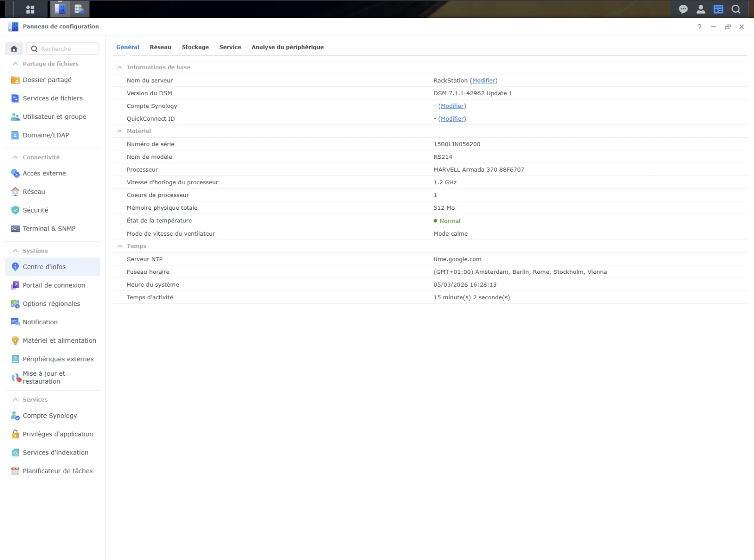Open Matériel et alimentation bulb icon
754x560 pixels.
point(15,340)
